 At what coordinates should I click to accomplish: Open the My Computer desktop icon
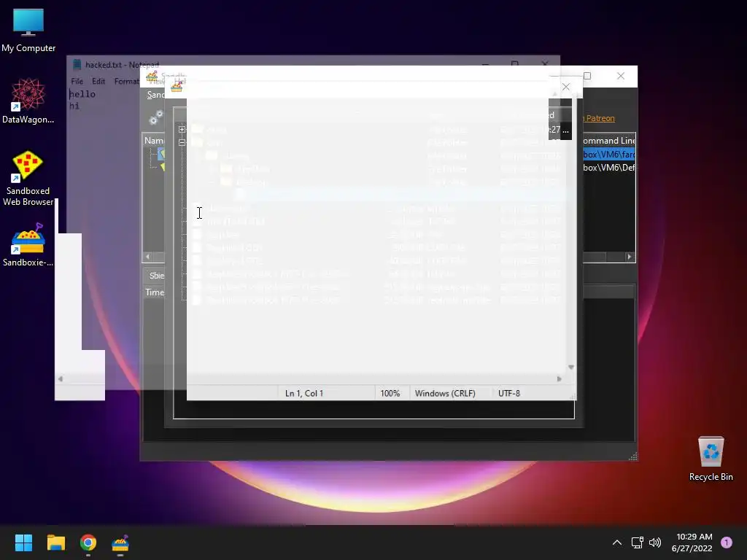(x=28, y=31)
